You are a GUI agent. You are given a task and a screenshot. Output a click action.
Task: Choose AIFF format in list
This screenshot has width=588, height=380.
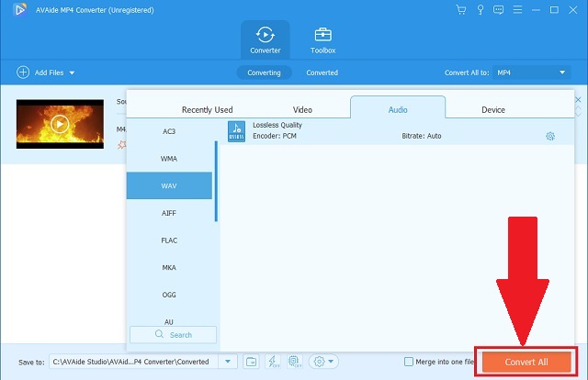click(169, 213)
